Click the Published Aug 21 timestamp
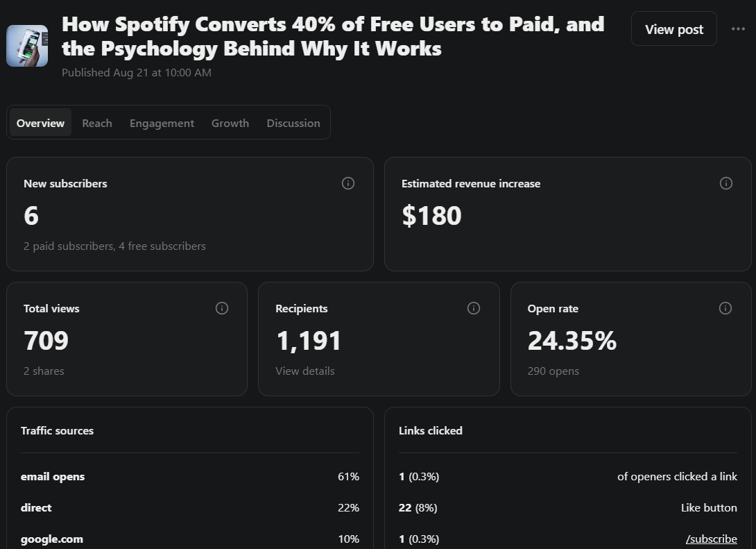756x549 pixels. click(137, 72)
